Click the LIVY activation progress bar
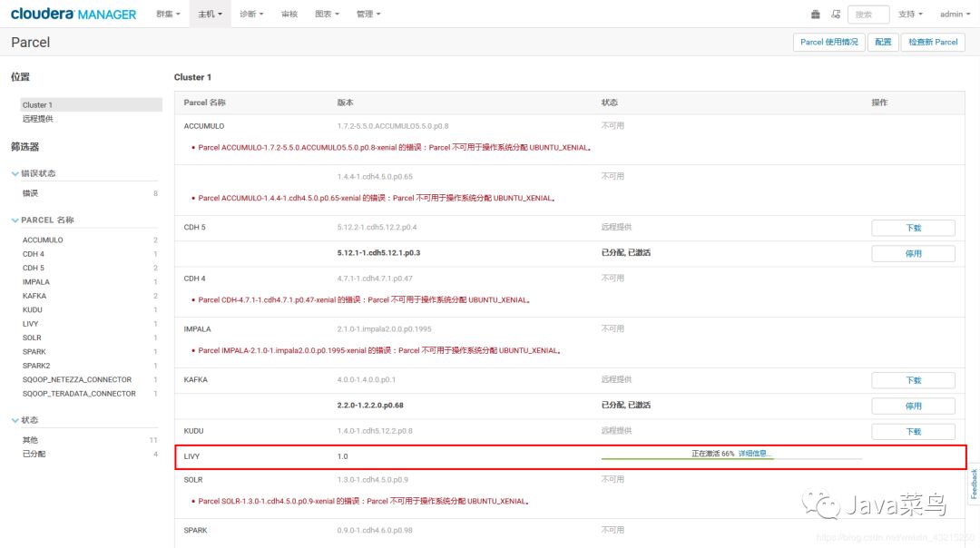 (x=731, y=459)
